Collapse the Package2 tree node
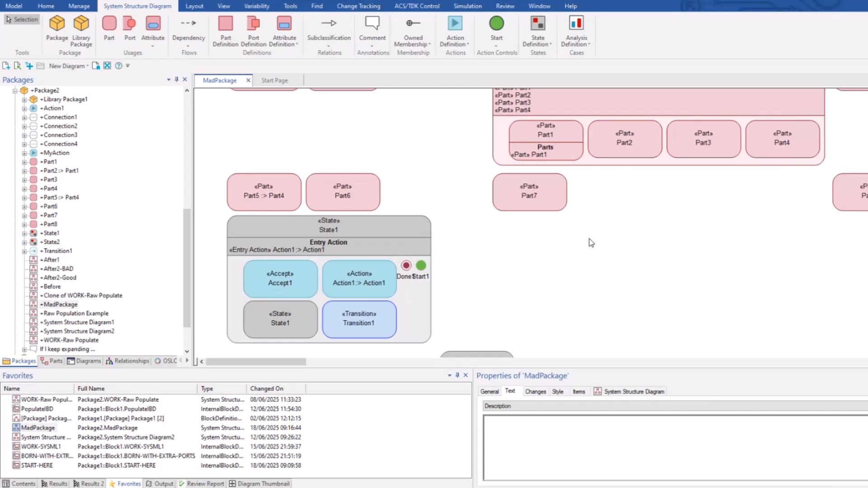 [15, 91]
